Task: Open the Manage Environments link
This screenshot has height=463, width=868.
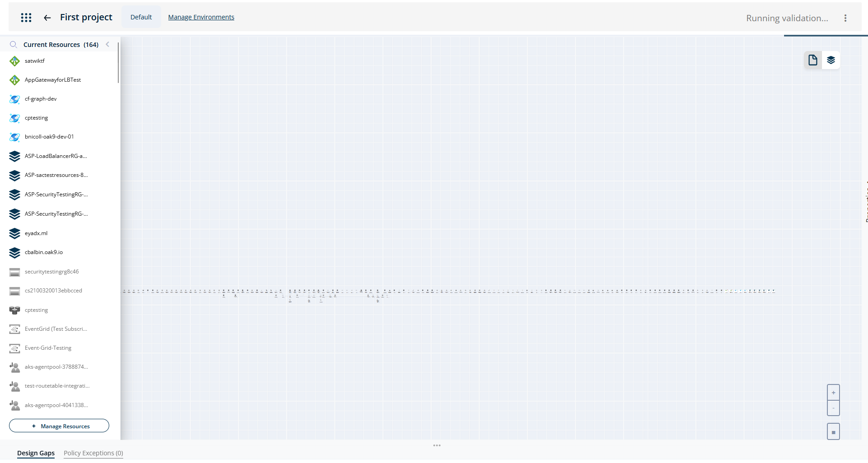Action: [201, 17]
